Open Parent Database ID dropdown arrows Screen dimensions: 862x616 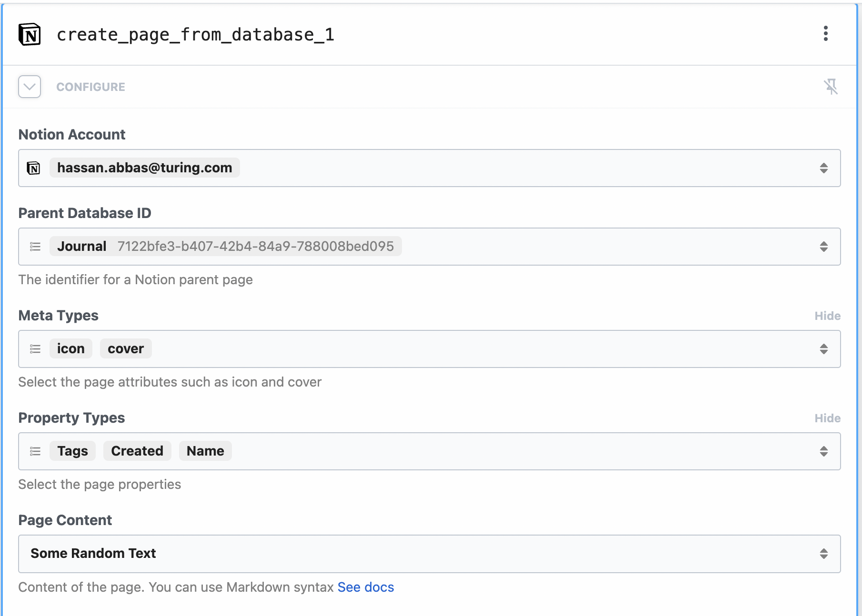(823, 247)
